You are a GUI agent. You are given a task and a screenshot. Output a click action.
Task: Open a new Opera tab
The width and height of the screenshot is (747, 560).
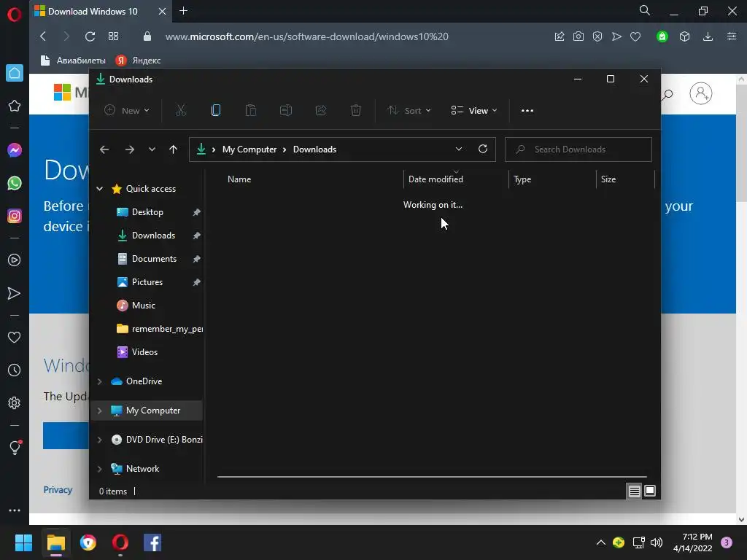click(x=183, y=11)
